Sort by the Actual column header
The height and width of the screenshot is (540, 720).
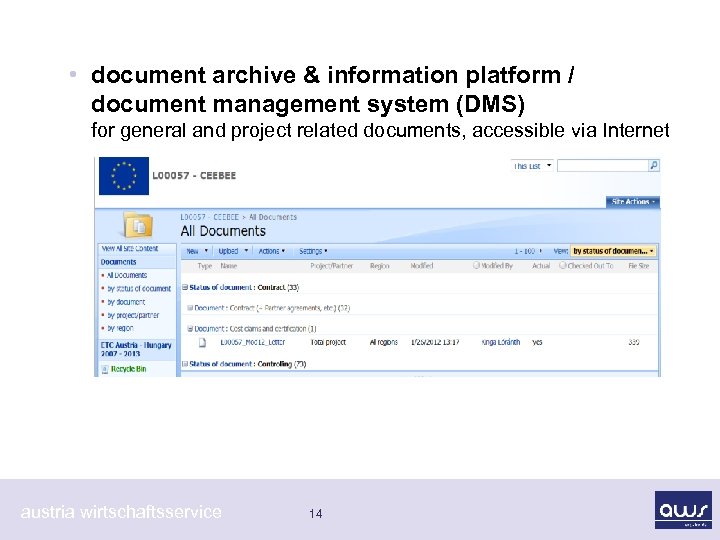[541, 266]
